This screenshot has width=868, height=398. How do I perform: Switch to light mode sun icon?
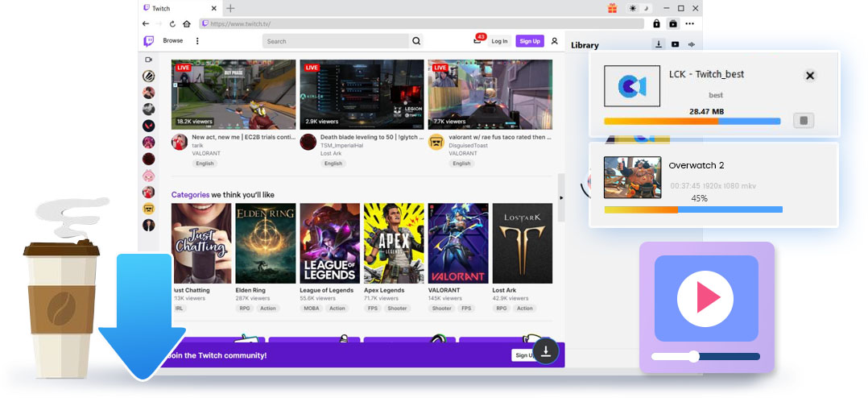tap(633, 8)
